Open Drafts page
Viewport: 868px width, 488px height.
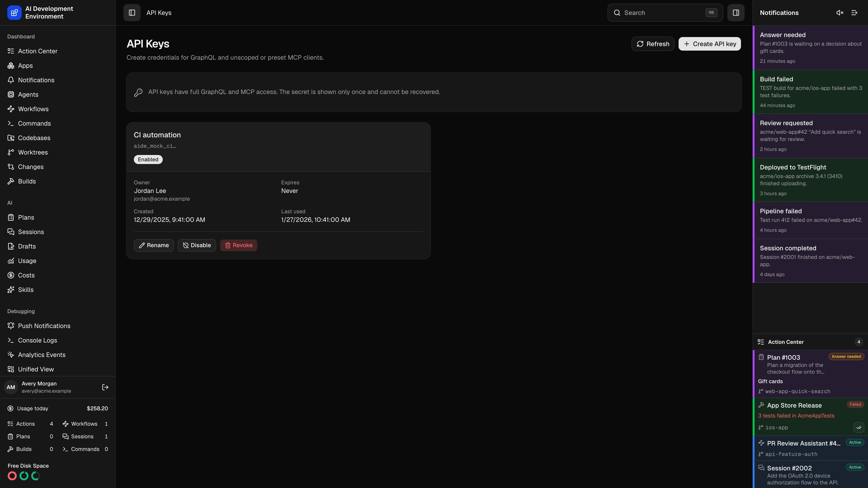tap(58, 246)
